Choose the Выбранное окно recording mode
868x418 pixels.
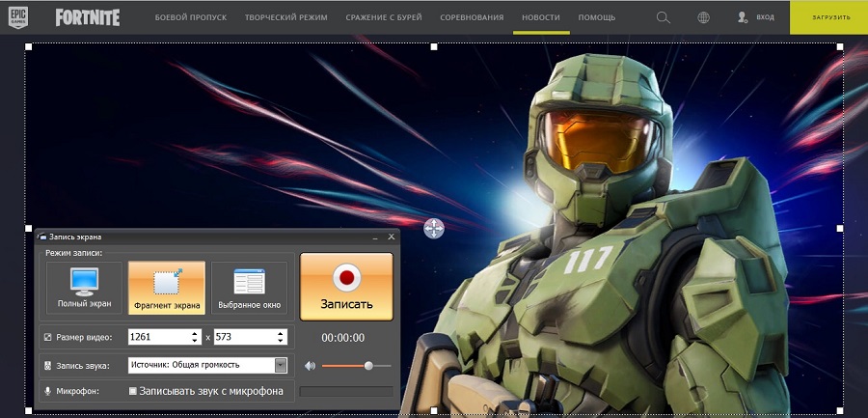coord(249,288)
